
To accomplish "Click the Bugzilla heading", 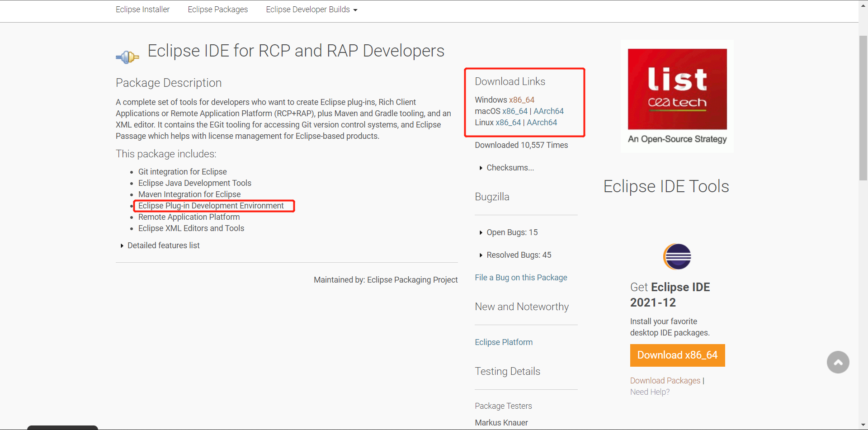I will 492,197.
